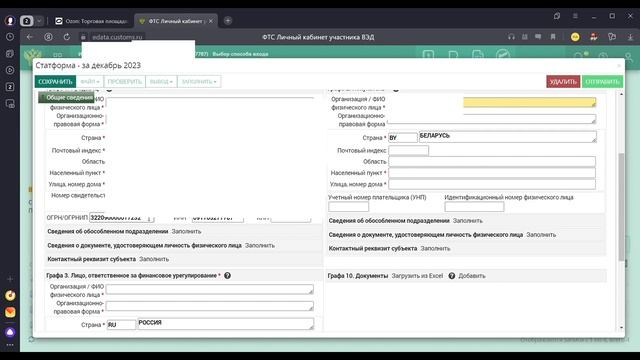Screen dimensions: 640x360
Task: Open the browser hamburger menu
Action: click(x=575, y=16)
